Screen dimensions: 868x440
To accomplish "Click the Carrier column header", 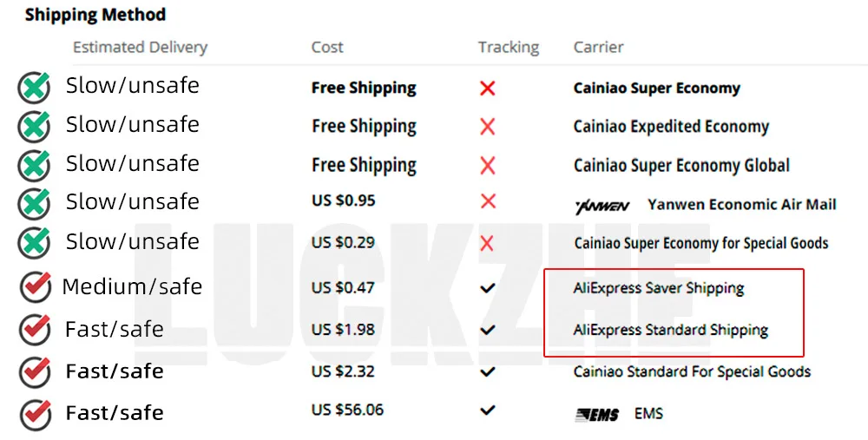I will point(598,47).
